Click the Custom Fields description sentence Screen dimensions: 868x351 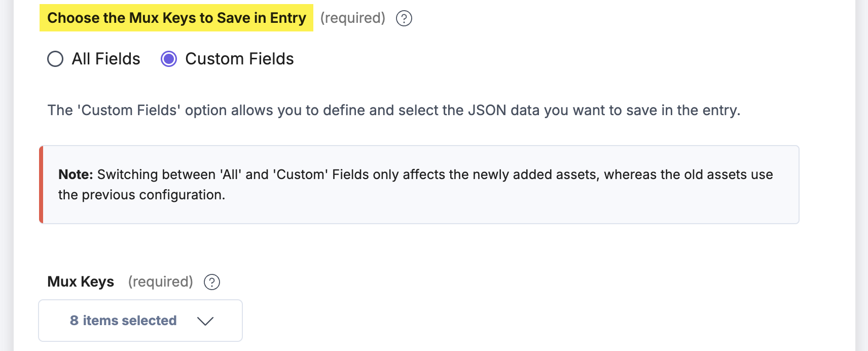tap(393, 110)
